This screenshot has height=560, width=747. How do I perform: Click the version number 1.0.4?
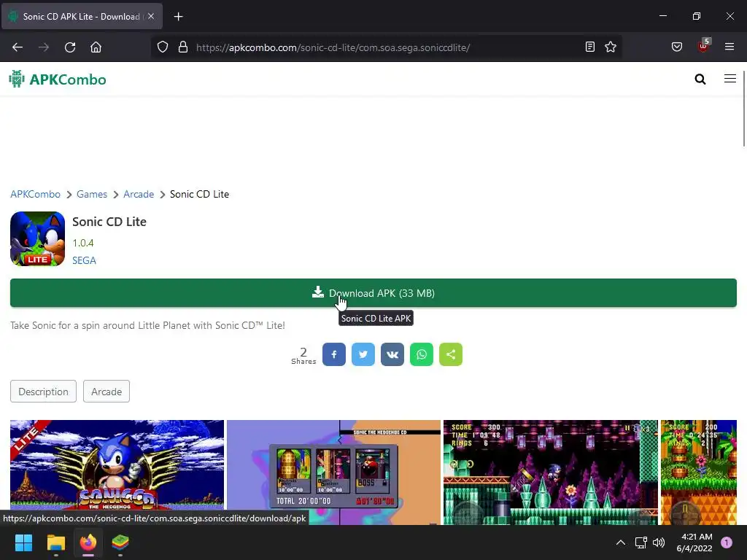coord(83,243)
